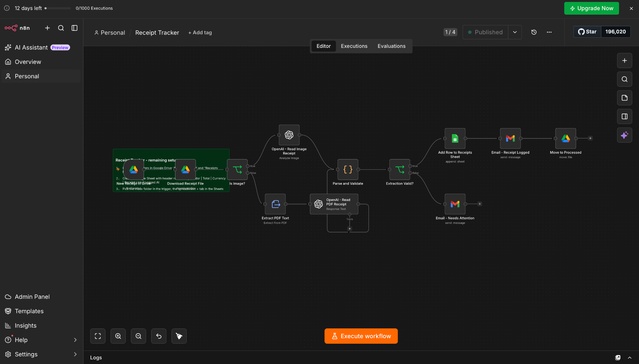Add node with canvas plus button
Screen dimensions: 639x364
(x=625, y=61)
